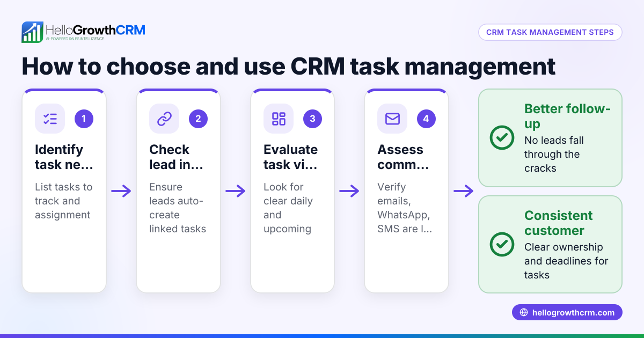Click the HelloGrowthCRM bar chart logo icon
The height and width of the screenshot is (338, 644).
click(x=32, y=32)
